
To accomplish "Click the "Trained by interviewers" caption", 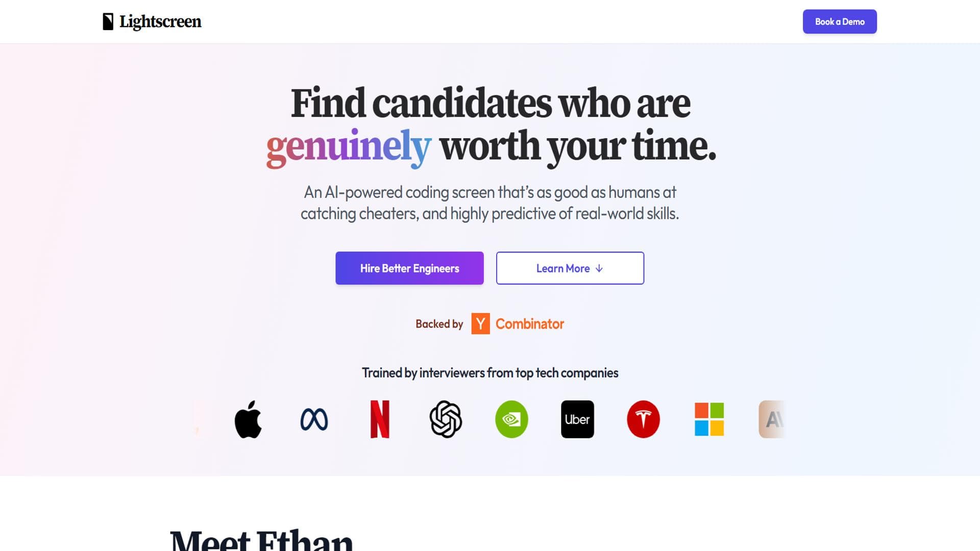I will point(490,373).
